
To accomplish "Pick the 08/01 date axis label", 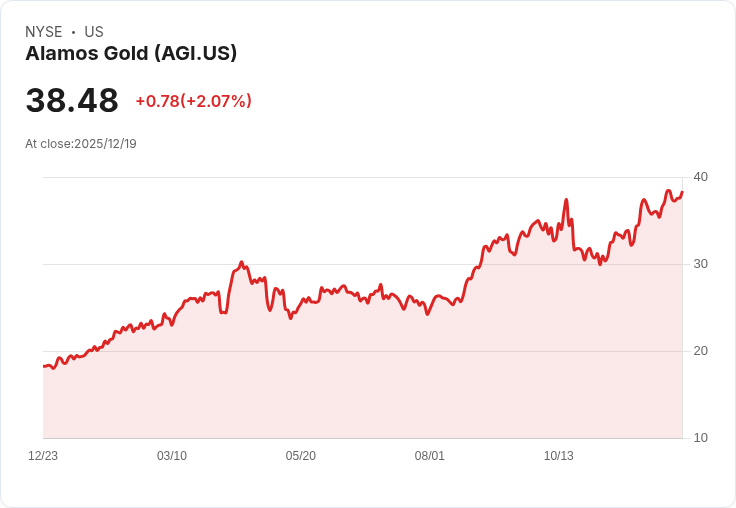I will coord(430,456).
